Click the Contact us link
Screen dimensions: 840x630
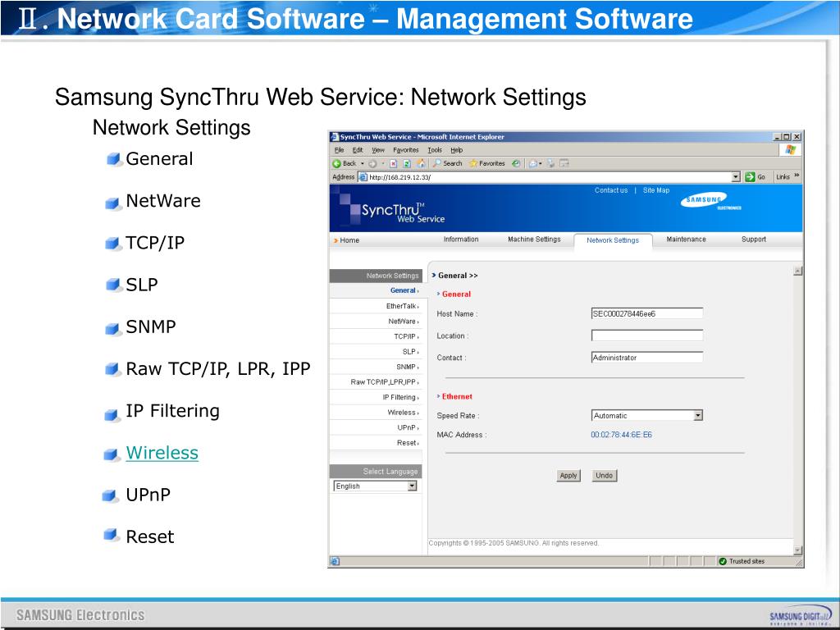click(610, 190)
